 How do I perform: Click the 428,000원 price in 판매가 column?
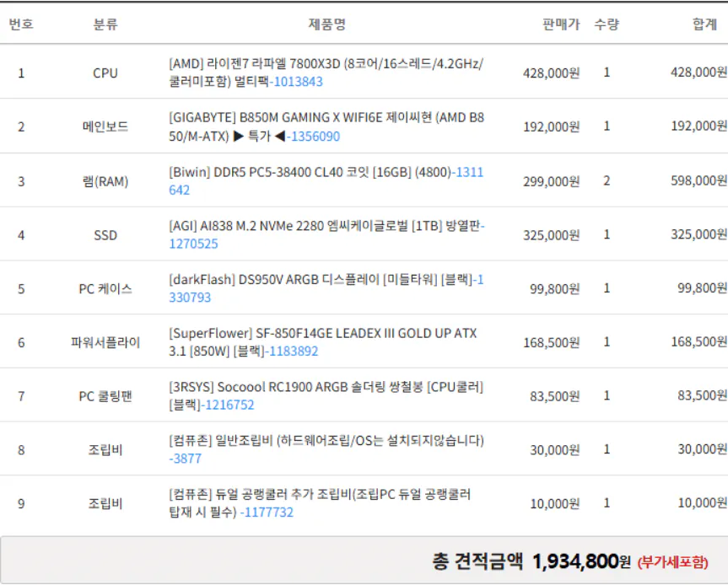tap(551, 72)
